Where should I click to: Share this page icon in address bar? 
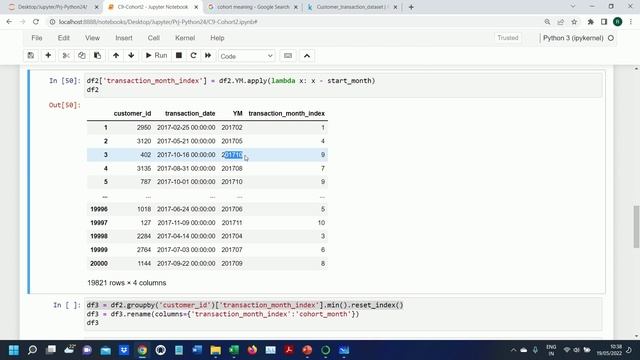tap(561, 22)
